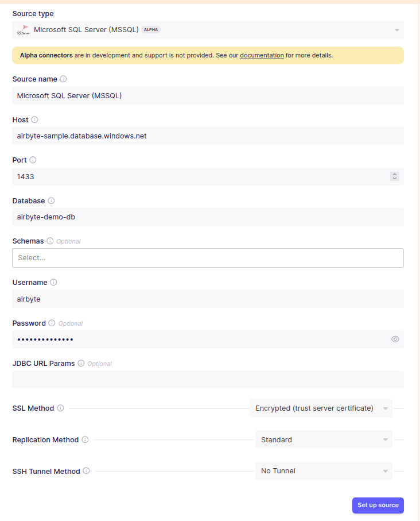Click the Port info tooltip icon
Image resolution: width=420 pixels, height=521 pixels.
pos(34,160)
